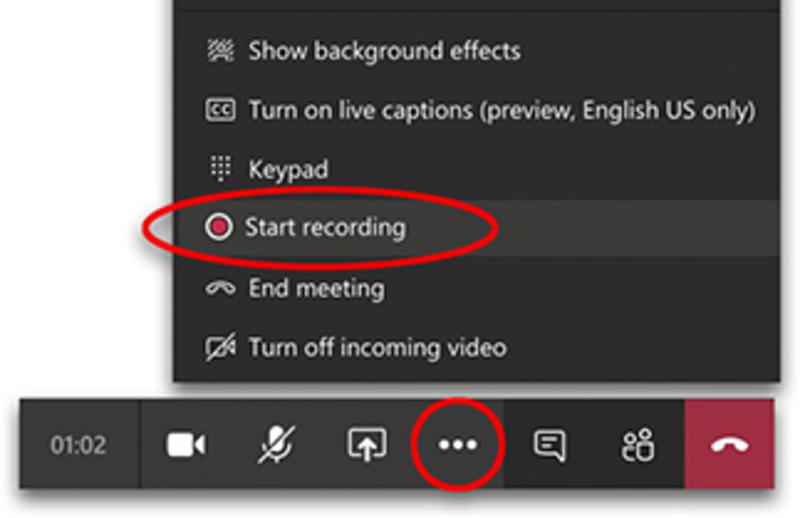Click the red record circle icon

point(219,228)
